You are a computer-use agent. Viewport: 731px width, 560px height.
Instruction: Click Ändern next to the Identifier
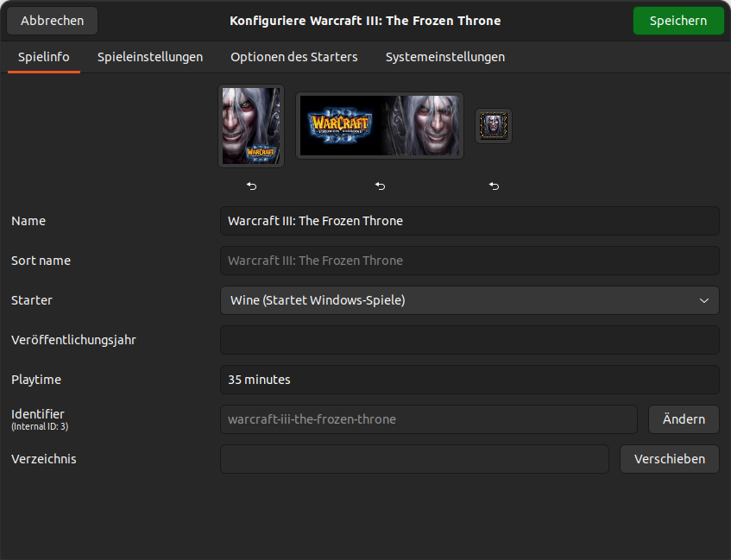pos(684,419)
